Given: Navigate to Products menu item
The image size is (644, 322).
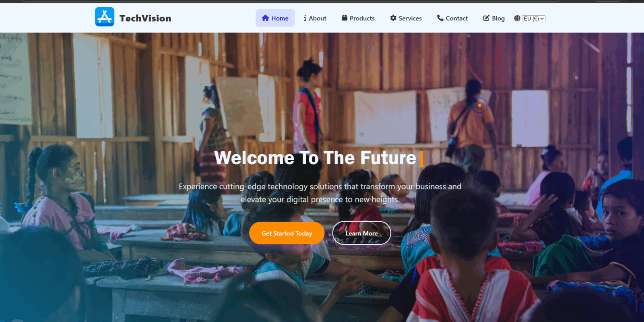Looking at the screenshot, I should [358, 18].
